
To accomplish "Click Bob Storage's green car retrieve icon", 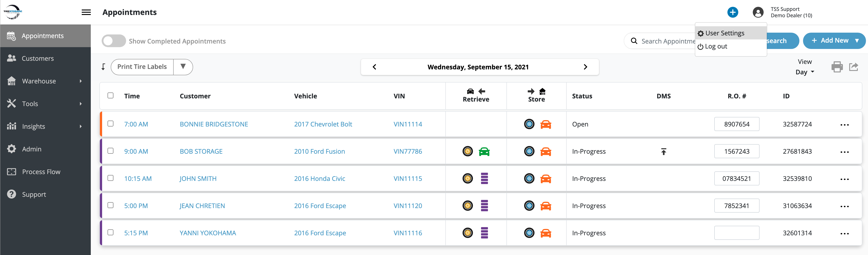I will point(484,151).
